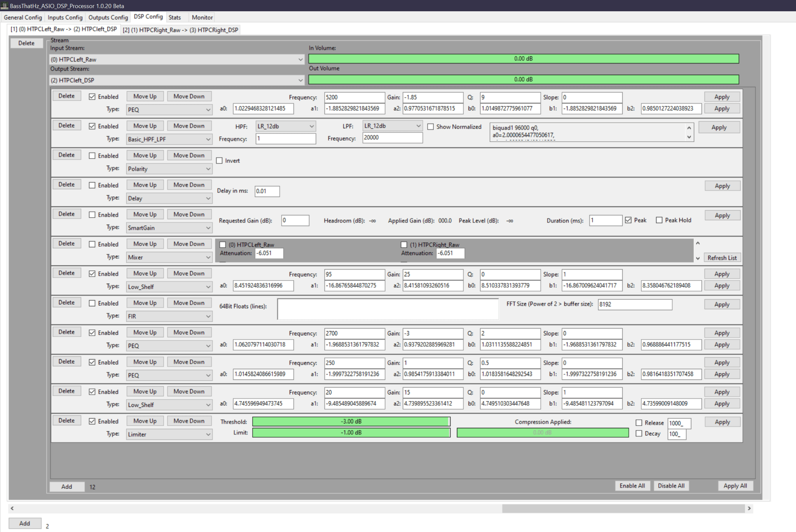The image size is (796, 532).
Task: Click the horizontal scrollbar left arrow
Action: click(12, 508)
